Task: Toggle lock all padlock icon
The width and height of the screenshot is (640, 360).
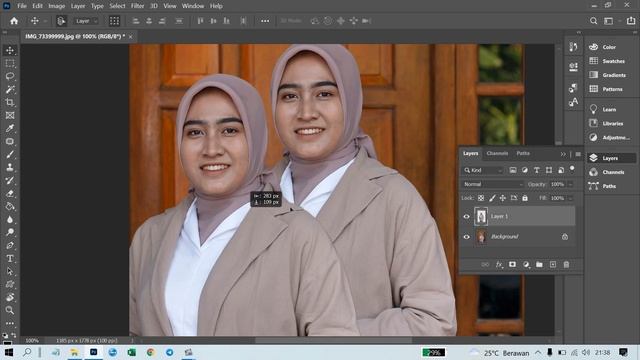Action: click(525, 198)
